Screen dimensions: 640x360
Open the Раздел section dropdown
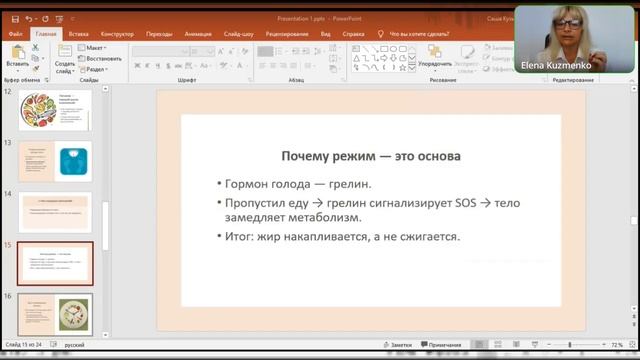pyautogui.click(x=93, y=69)
